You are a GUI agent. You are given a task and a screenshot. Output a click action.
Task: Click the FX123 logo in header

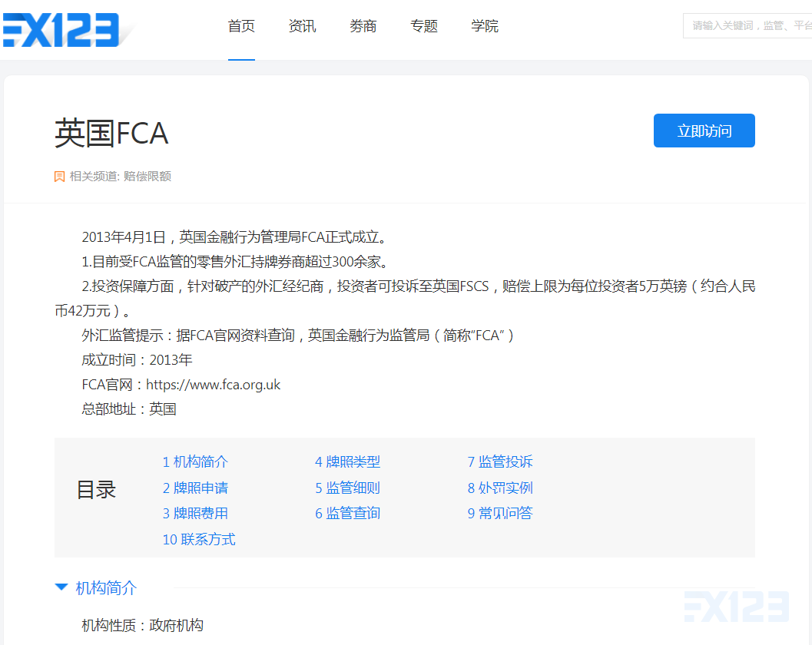pyautogui.click(x=61, y=30)
